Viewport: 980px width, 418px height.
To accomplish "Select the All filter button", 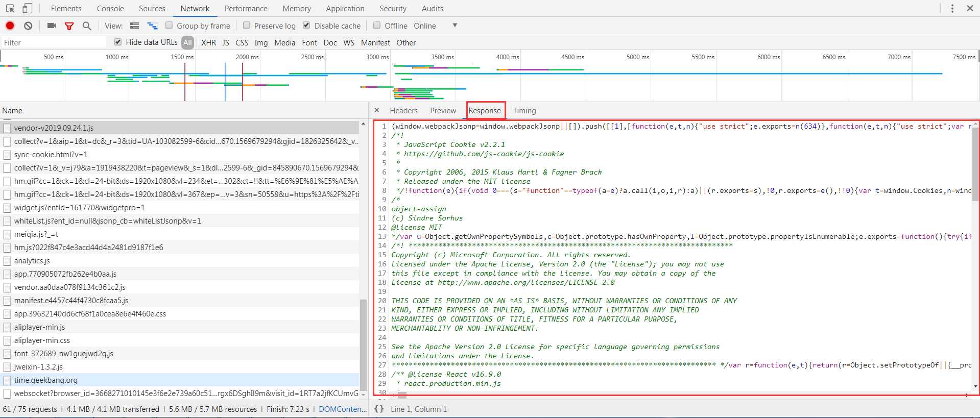I will coord(188,42).
